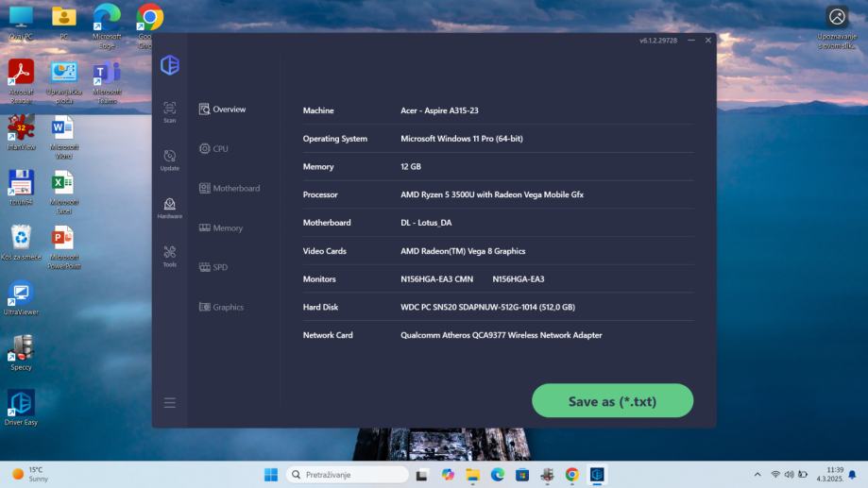
Task: Open the Graphics hardware tab
Action: pos(221,307)
